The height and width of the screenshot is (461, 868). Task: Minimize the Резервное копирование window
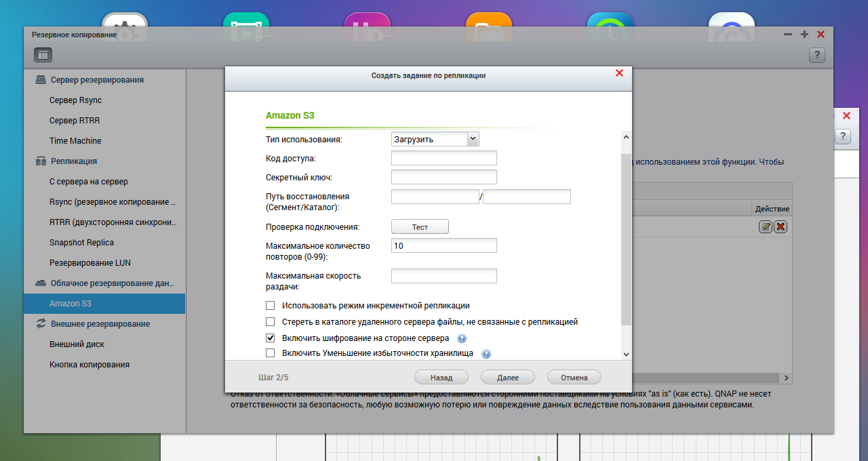click(x=788, y=34)
